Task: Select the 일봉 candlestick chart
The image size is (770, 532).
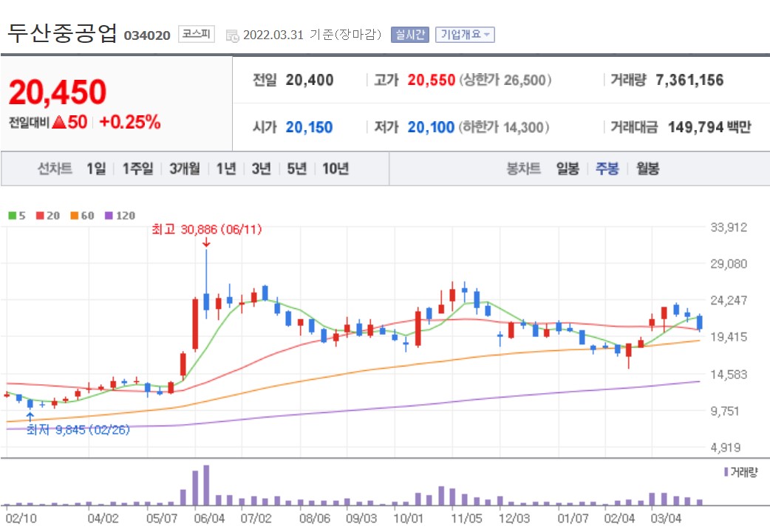Action: click(x=568, y=168)
